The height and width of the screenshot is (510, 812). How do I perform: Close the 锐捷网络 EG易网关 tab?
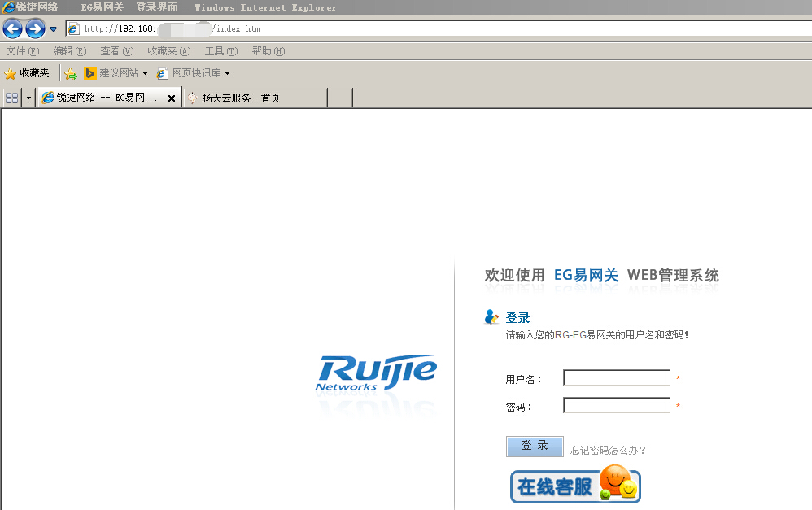pyautogui.click(x=172, y=98)
